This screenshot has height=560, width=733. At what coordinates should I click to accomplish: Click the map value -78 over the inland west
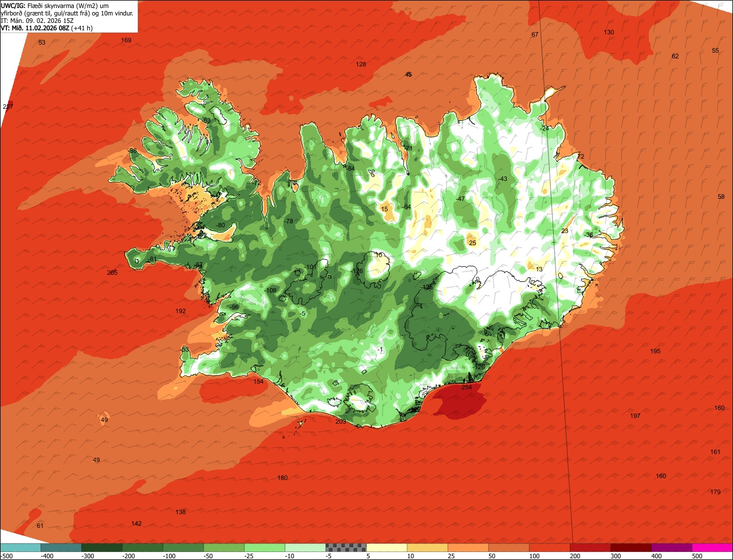coord(289,221)
